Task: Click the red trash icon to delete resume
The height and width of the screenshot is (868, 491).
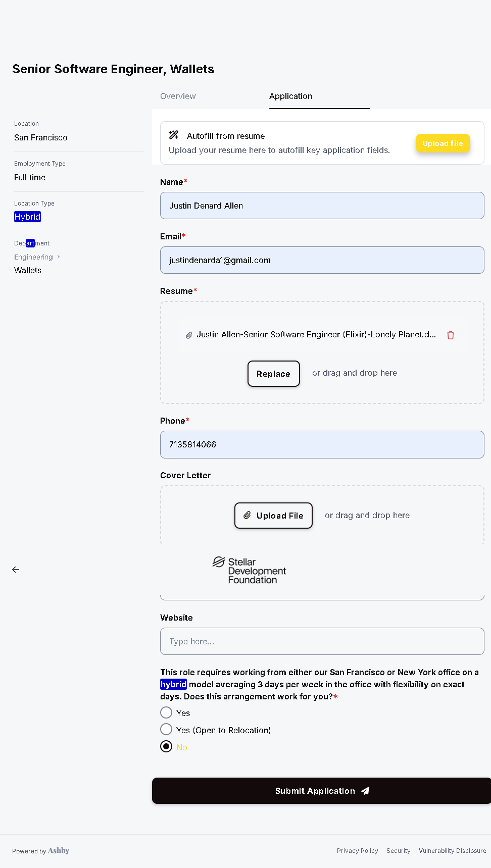Action: pos(451,335)
